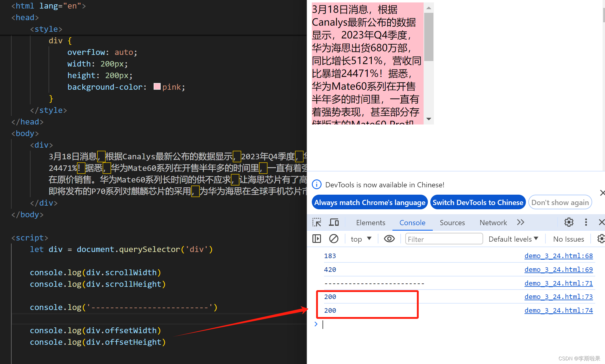The image size is (605, 364).
Task: Click inside the console Filter field
Action: 443,239
